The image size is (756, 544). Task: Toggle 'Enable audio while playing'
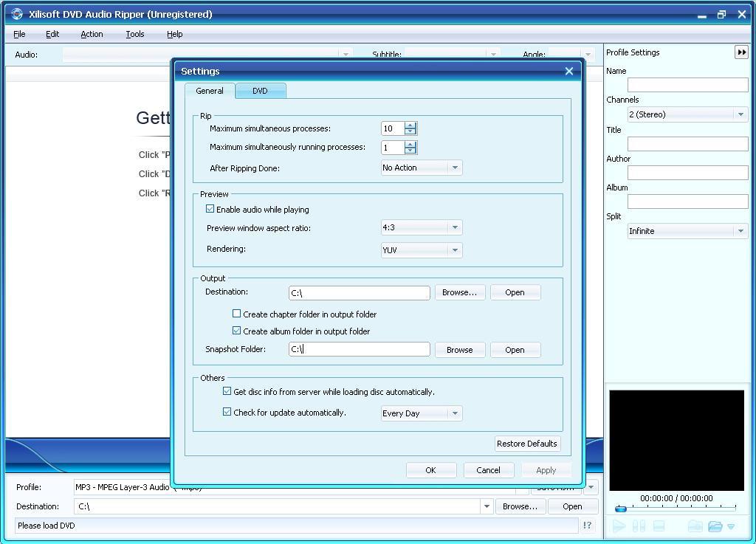pyautogui.click(x=210, y=209)
